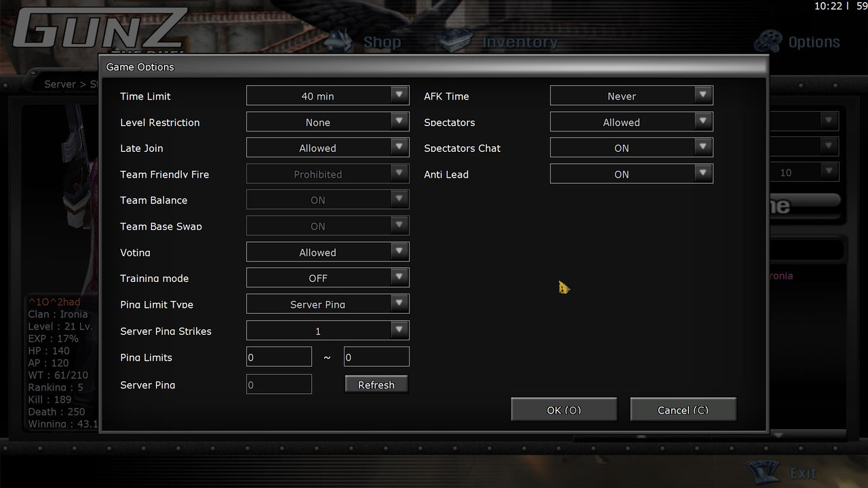The width and height of the screenshot is (868, 488).
Task: Open the Shop icon in top bar
Action: click(x=339, y=41)
